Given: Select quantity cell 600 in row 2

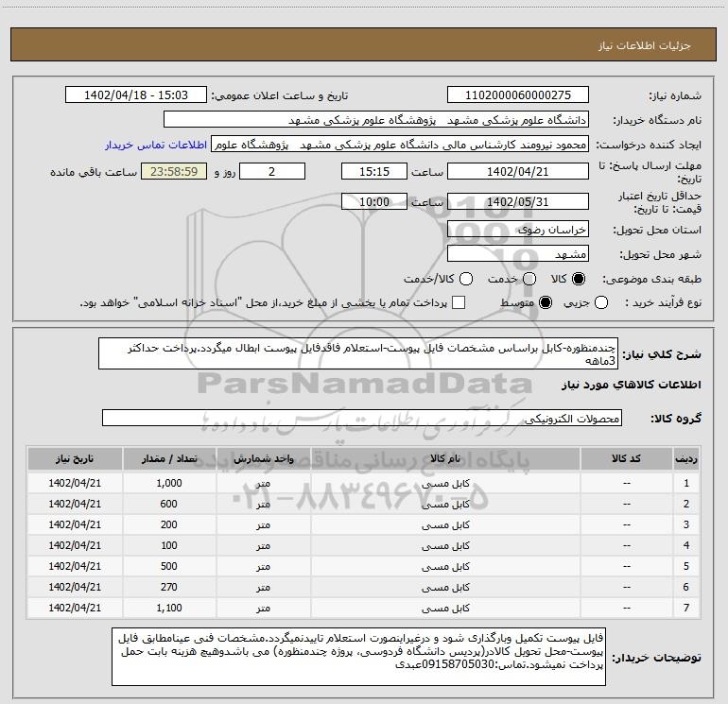Looking at the screenshot, I should tap(169, 504).
